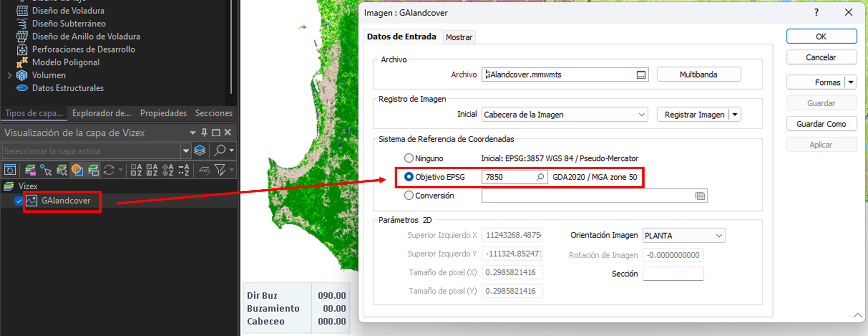The height and width of the screenshot is (336, 868).
Task: Click the Multibanda button
Action: (698, 74)
